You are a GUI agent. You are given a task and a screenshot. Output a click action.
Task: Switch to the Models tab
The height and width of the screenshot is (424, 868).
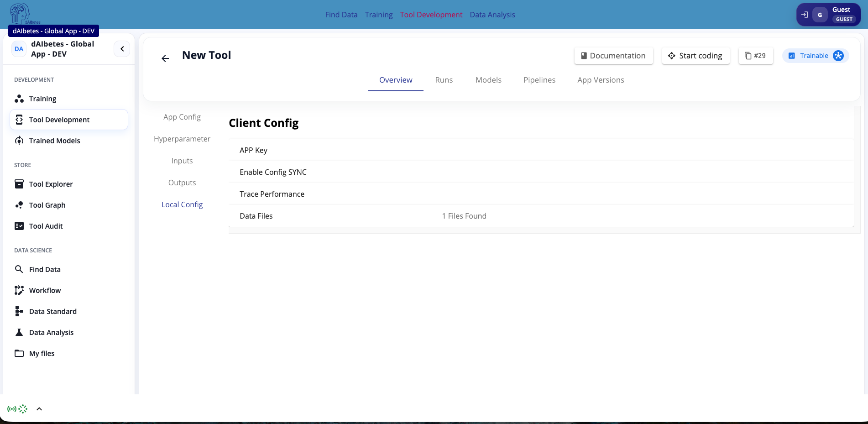(x=488, y=80)
